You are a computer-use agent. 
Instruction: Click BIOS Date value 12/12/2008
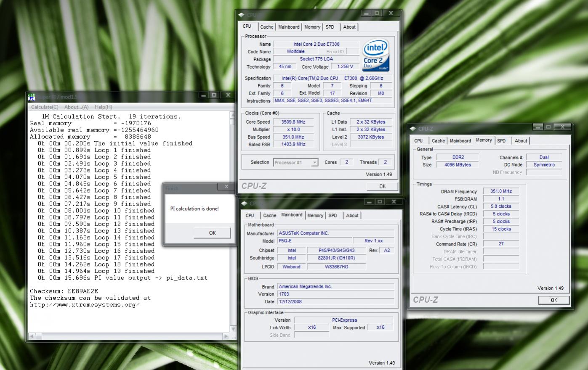(335, 301)
